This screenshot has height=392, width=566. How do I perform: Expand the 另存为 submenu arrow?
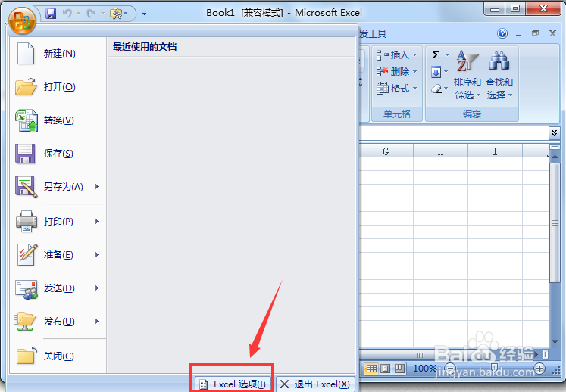point(97,186)
